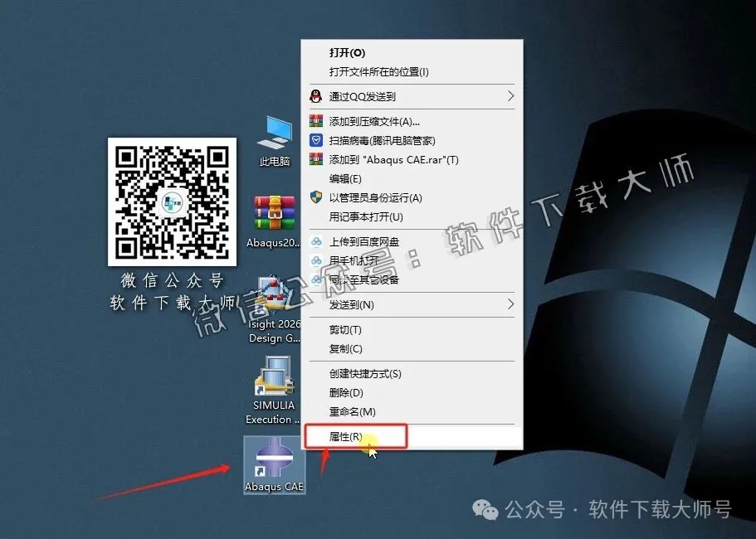Screen dimensions: 756x539
Task: Click the QQ penguin icon in the menu
Action: pyautogui.click(x=316, y=96)
